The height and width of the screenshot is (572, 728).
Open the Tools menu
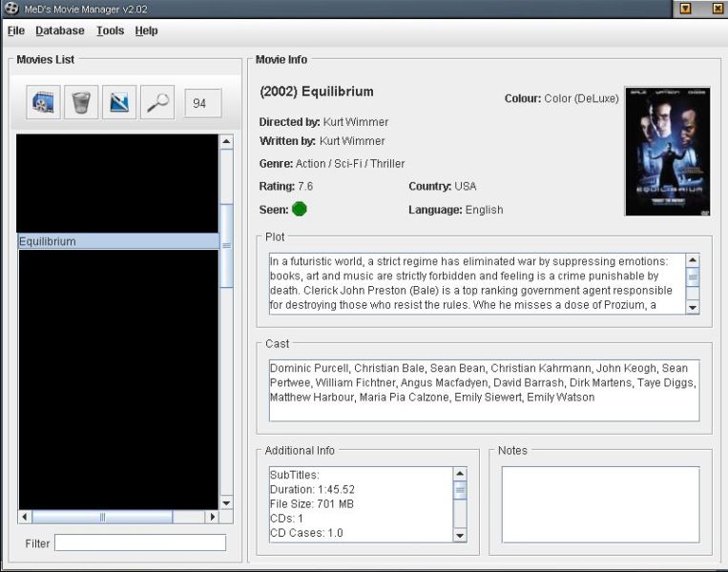110,31
